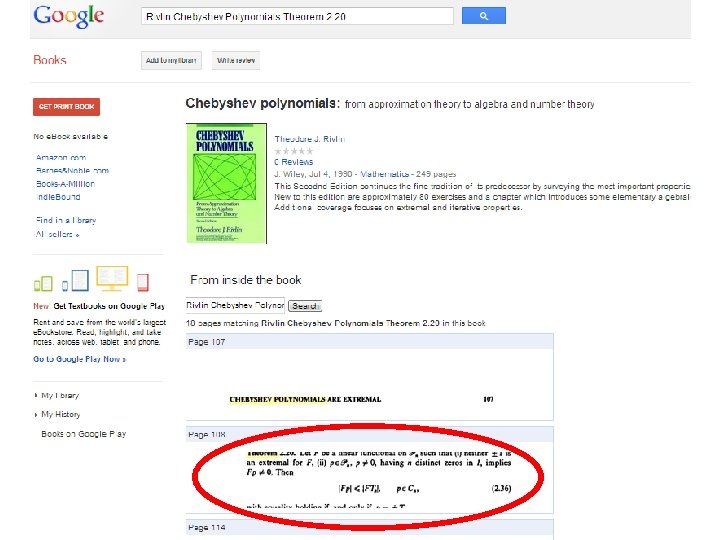This screenshot has height=540, width=720.
Task: Open the Amazon.com seller link
Action: [61, 158]
